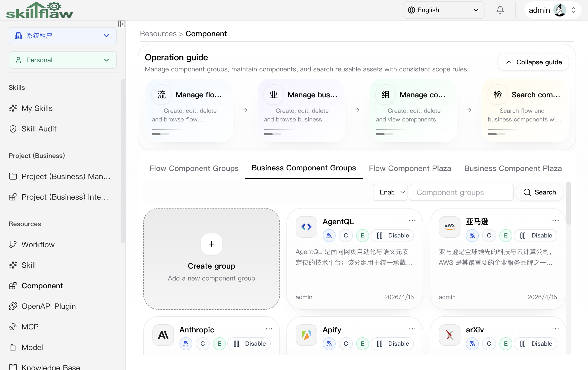Switch to Flow Component Groups tab
This screenshot has height=370, width=588.
[x=194, y=168]
